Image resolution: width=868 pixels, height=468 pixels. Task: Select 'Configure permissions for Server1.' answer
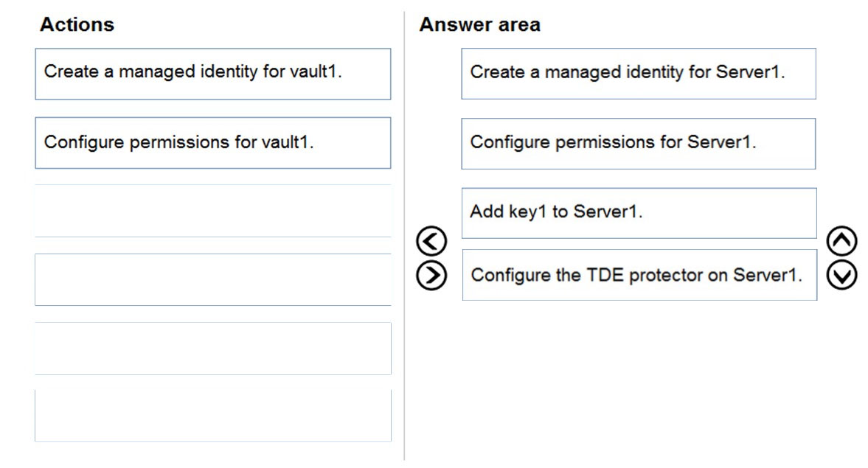click(639, 143)
